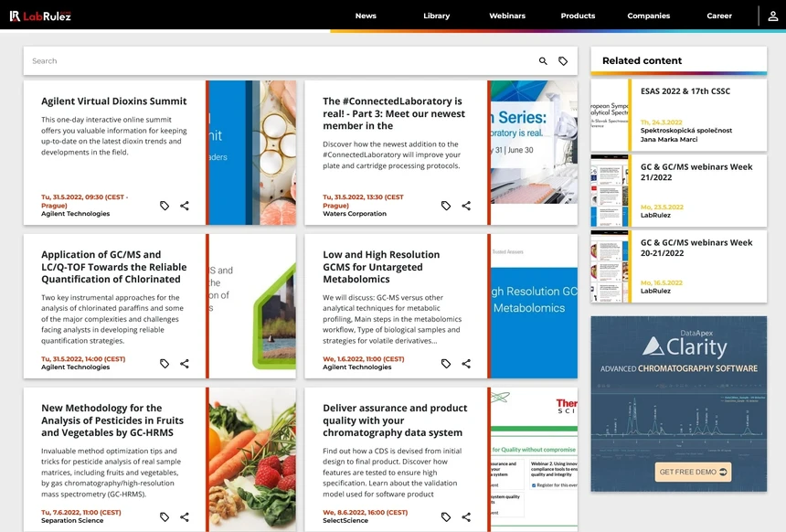
Task: Share the chromatography data system webinar
Action: pos(466,517)
